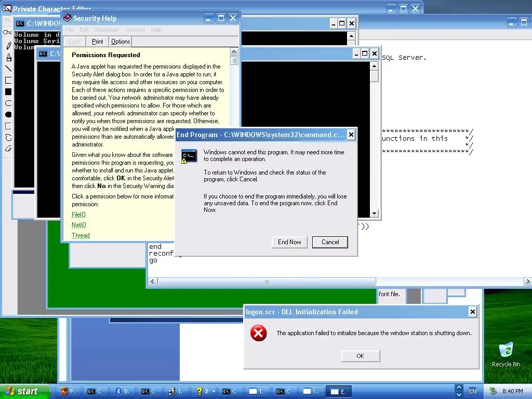Follow the NetIO permission link
532x399 pixels.
[x=79, y=225]
